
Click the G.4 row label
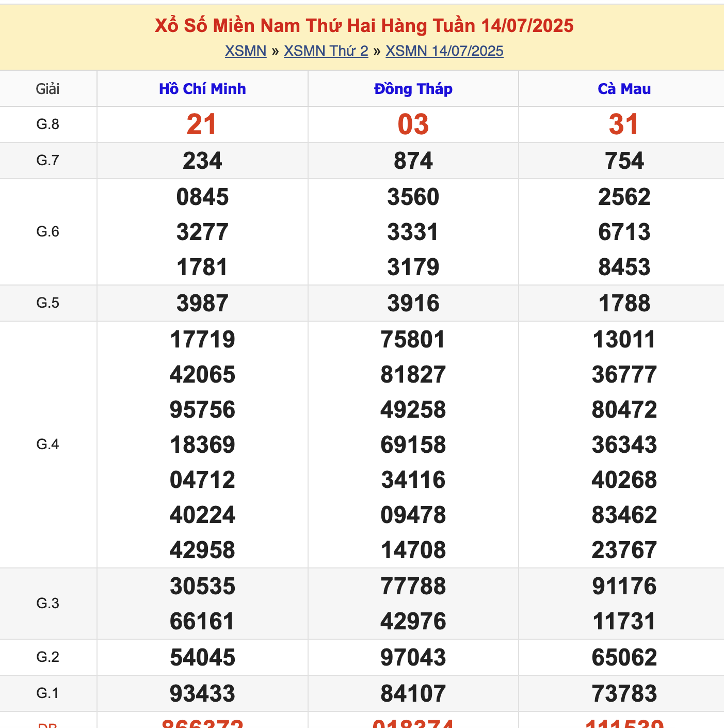pyautogui.click(x=48, y=445)
